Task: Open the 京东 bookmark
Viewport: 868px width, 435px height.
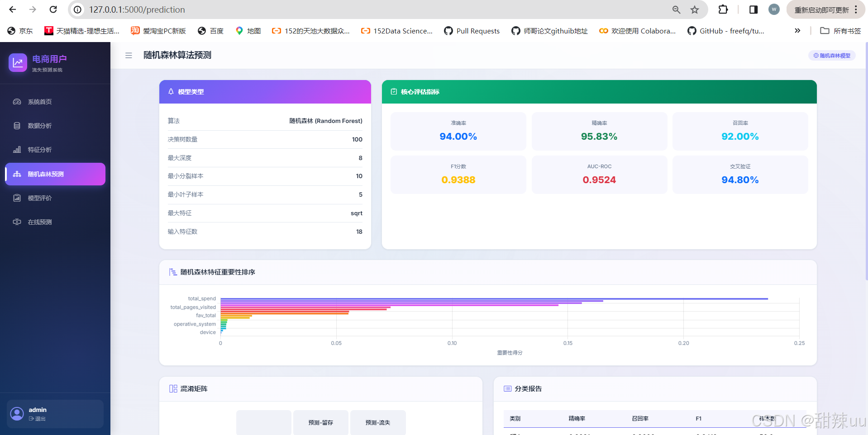Action: [20, 31]
